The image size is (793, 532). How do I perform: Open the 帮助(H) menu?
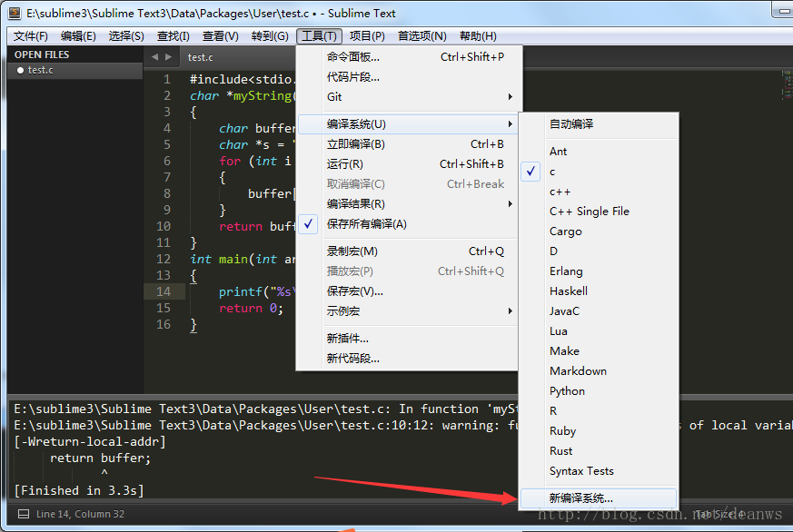[x=478, y=36]
